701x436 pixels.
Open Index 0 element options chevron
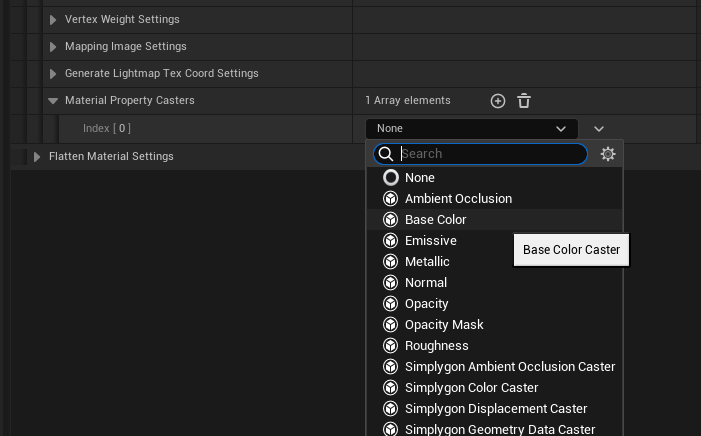(x=598, y=129)
